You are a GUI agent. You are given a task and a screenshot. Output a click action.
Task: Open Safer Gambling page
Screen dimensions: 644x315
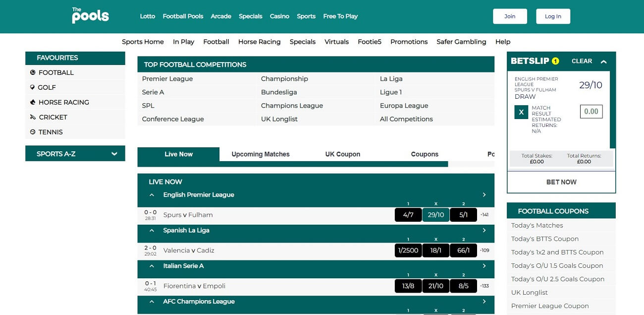(x=461, y=42)
